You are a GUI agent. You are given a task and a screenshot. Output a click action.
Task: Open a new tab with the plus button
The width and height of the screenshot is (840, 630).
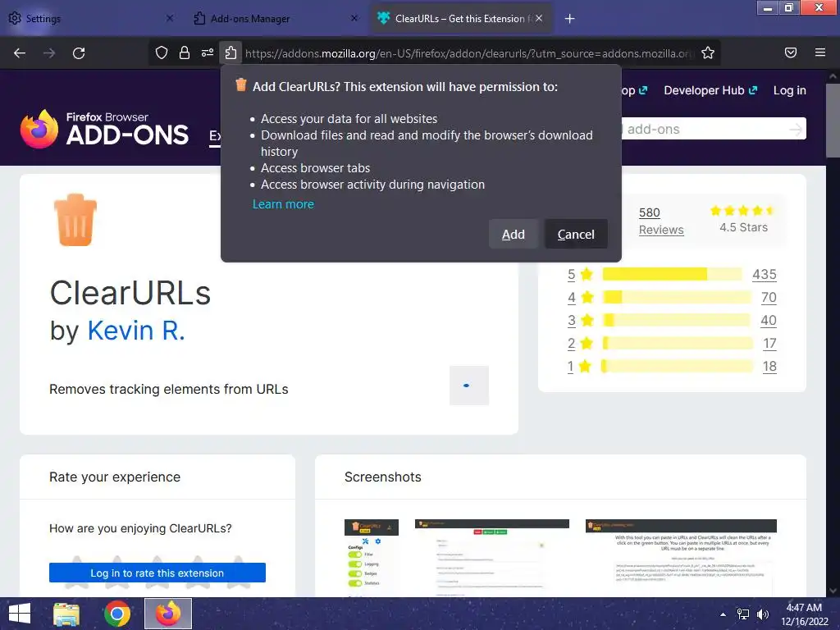(569, 19)
